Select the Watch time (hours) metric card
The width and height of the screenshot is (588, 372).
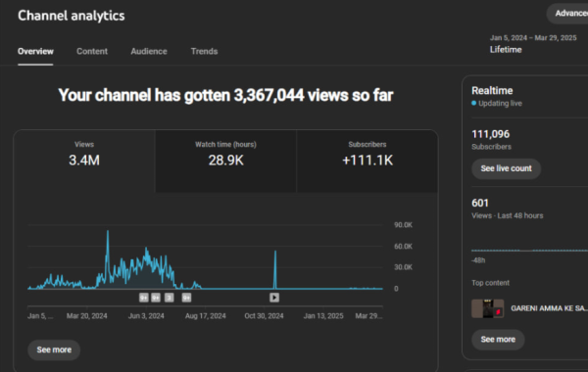pos(225,162)
